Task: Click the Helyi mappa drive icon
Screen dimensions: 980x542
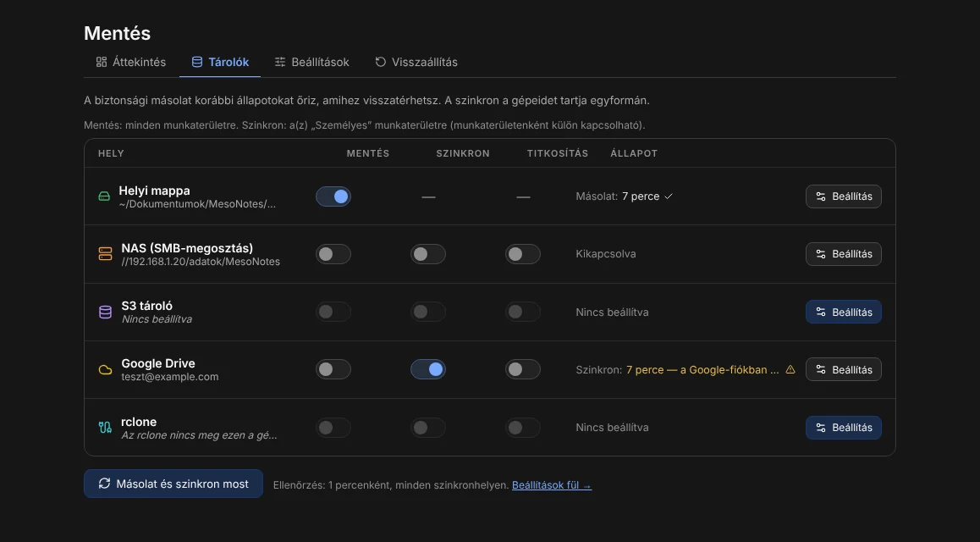Action: coord(104,196)
